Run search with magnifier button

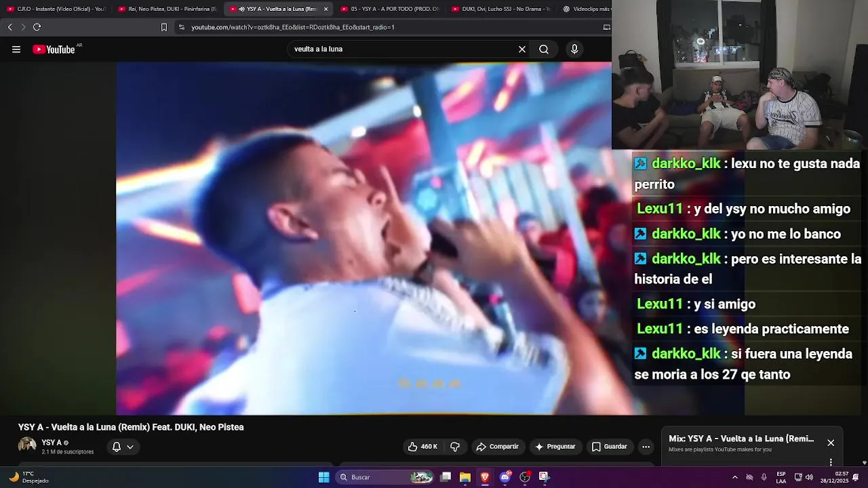point(544,49)
